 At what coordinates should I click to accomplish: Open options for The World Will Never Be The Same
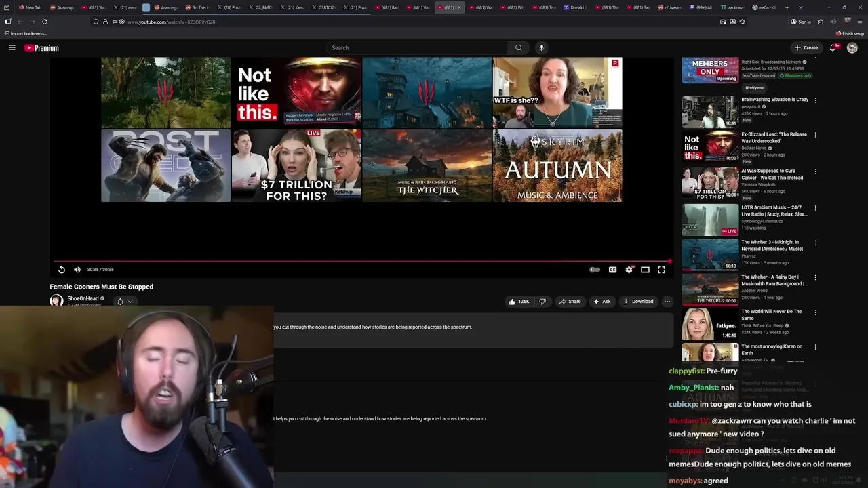(815, 312)
